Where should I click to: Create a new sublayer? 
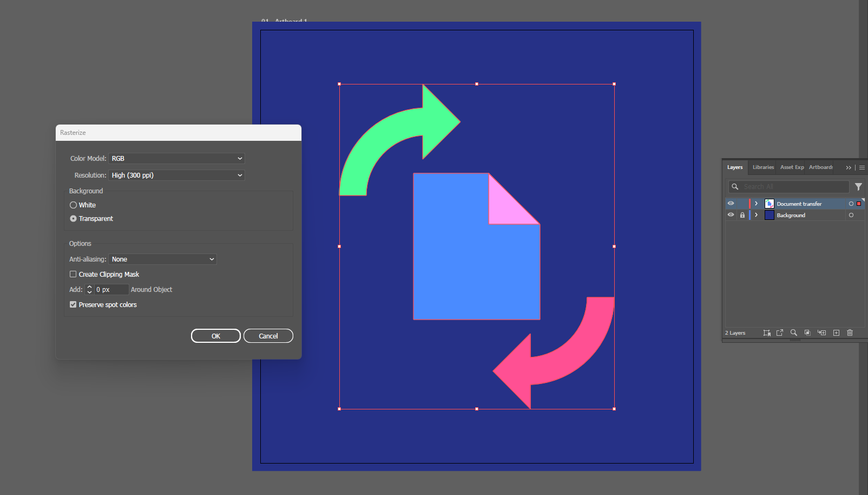(x=821, y=333)
